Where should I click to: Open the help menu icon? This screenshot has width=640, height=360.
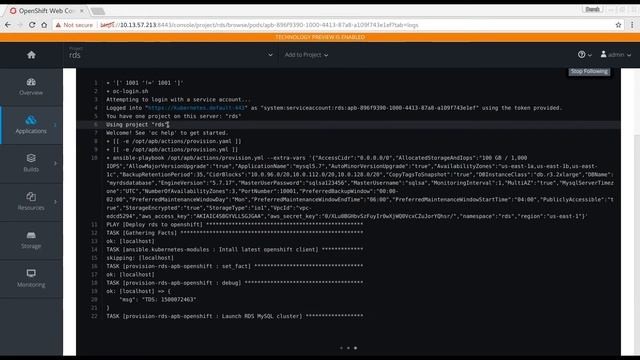pos(584,54)
